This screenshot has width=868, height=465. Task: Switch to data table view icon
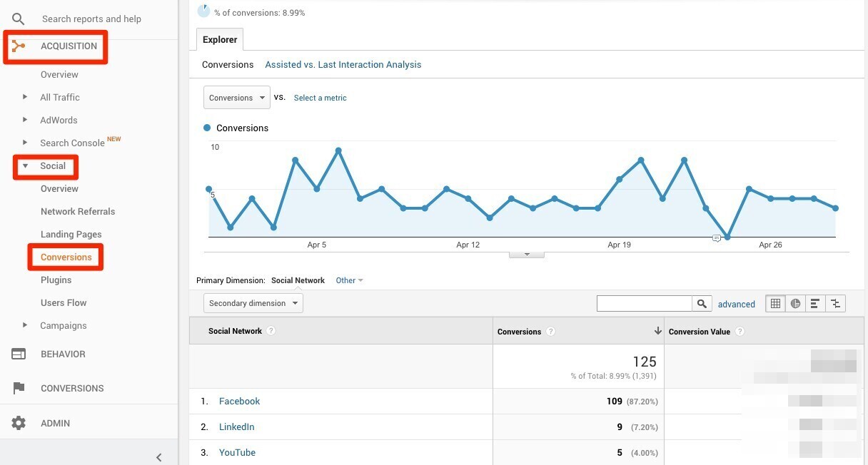point(775,304)
